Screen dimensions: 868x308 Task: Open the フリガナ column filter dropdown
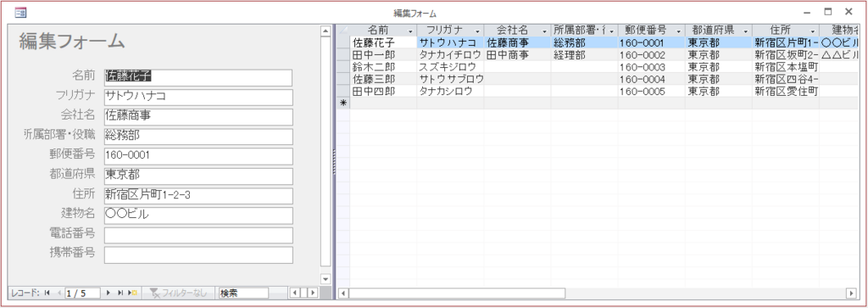tap(478, 31)
